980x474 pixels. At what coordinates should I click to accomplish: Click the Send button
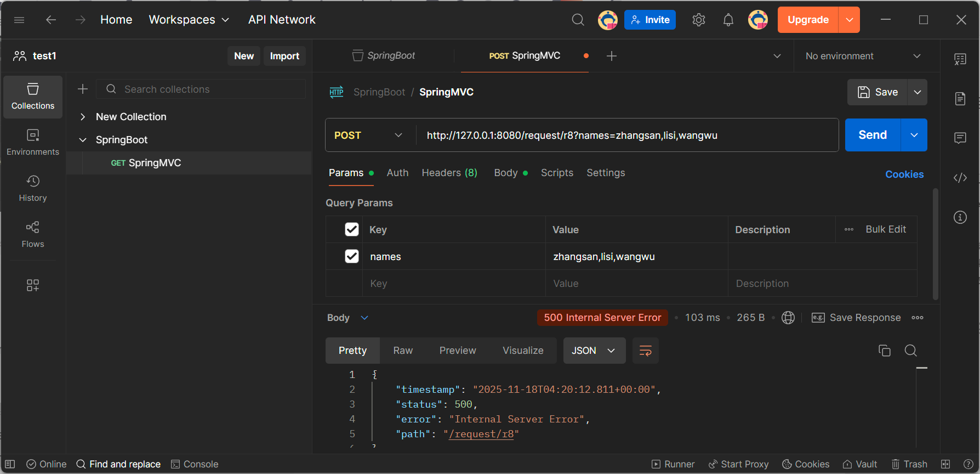(872, 135)
